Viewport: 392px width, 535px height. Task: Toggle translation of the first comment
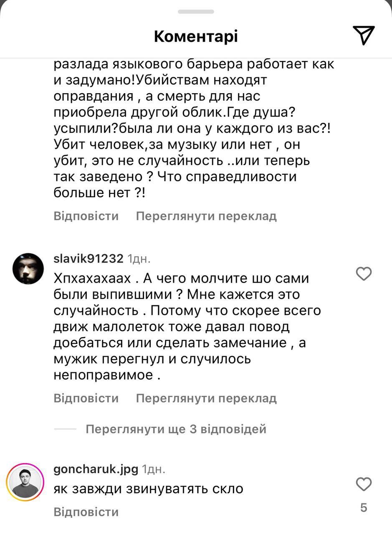pyautogui.click(x=206, y=216)
